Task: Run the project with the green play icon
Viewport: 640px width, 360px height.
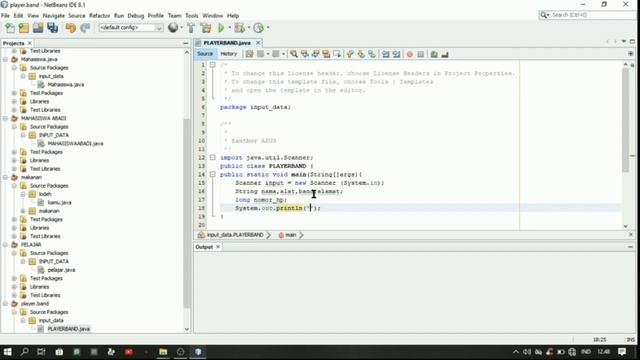Action: 221,28
